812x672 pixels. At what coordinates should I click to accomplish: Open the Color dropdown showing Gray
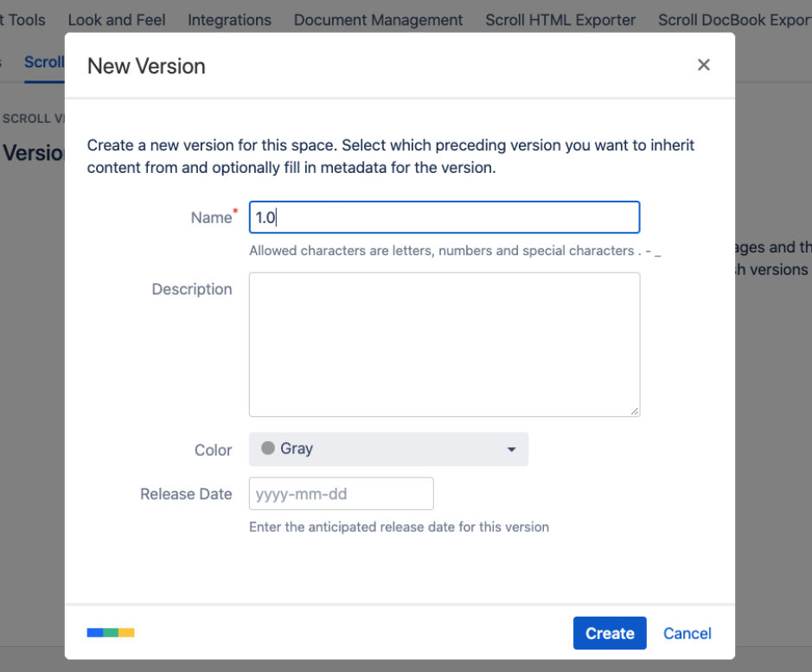point(388,449)
